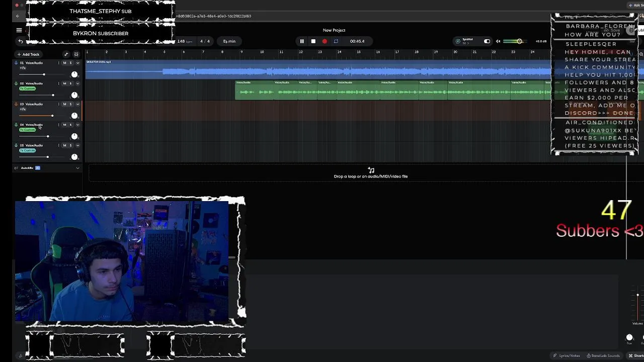The height and width of the screenshot is (362, 644).
Task: Pause playback
Action: coord(302,41)
